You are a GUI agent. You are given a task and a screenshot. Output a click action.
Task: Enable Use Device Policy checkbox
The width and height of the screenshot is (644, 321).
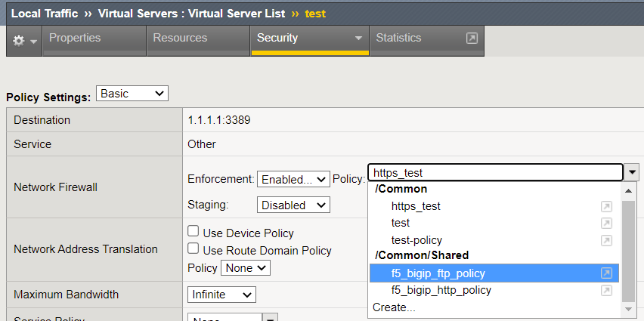coord(194,232)
